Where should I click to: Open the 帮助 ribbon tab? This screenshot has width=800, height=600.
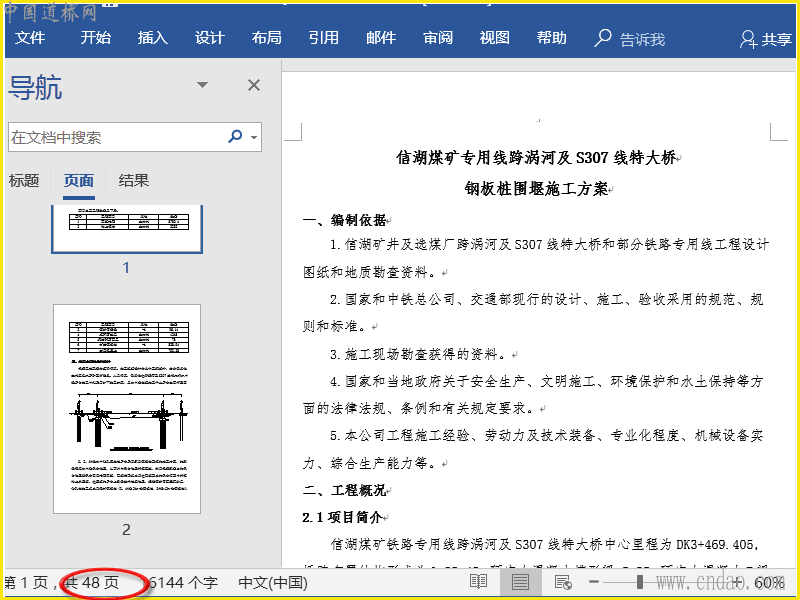click(552, 38)
